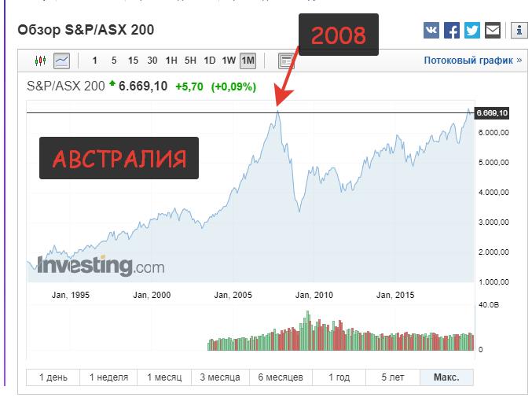The height and width of the screenshot is (401, 532).
Task: Select 15-minute interval
Action: click(x=133, y=61)
